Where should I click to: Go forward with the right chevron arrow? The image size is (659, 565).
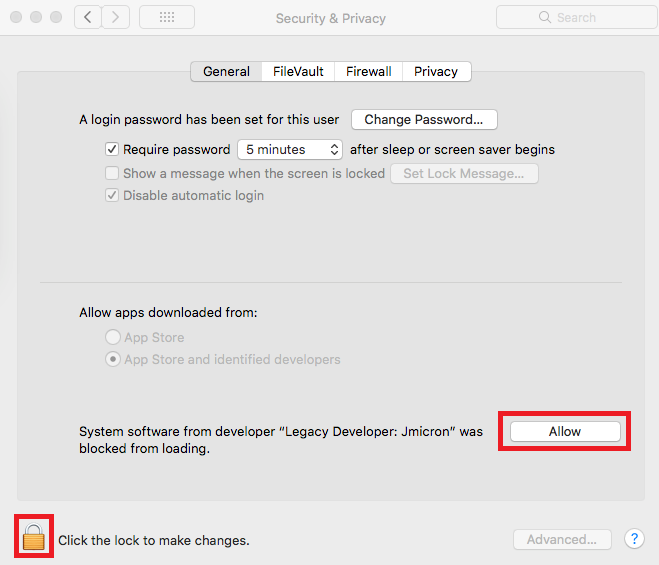point(116,17)
